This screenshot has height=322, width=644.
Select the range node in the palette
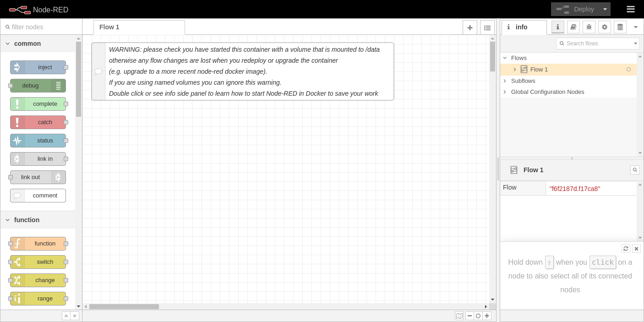38,299
